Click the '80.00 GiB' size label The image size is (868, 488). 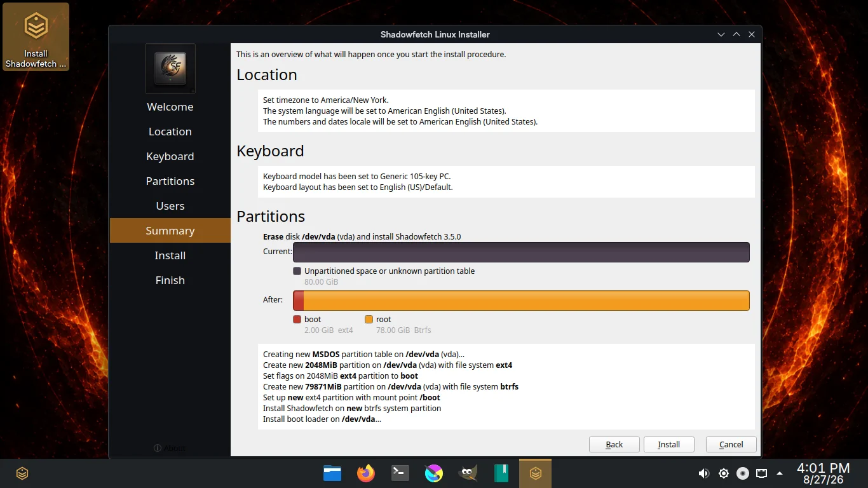pyautogui.click(x=321, y=281)
